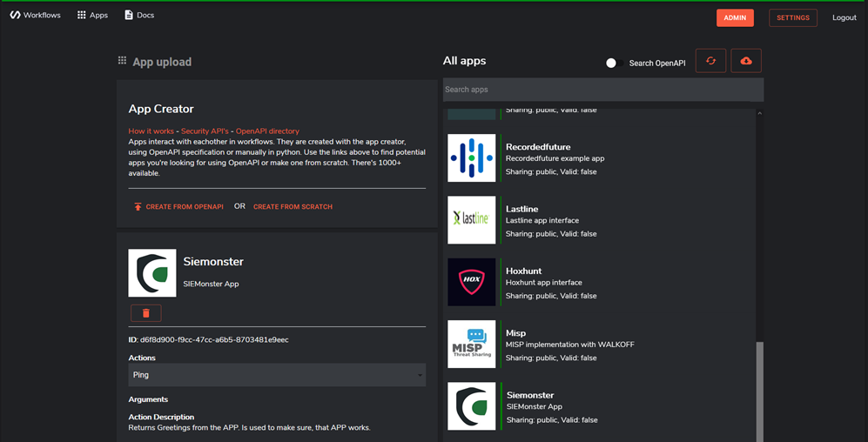Click the SETTINGS button
The image size is (868, 442).
point(793,17)
